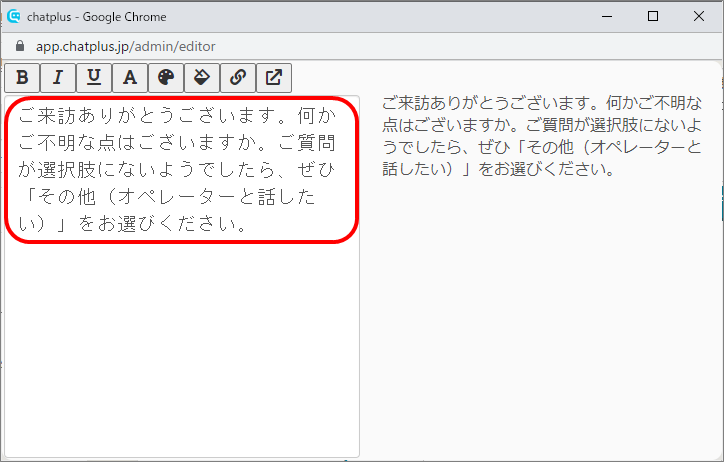Minimize the chatplus Chrome window
Image resolution: width=724 pixels, height=462 pixels.
point(607,17)
